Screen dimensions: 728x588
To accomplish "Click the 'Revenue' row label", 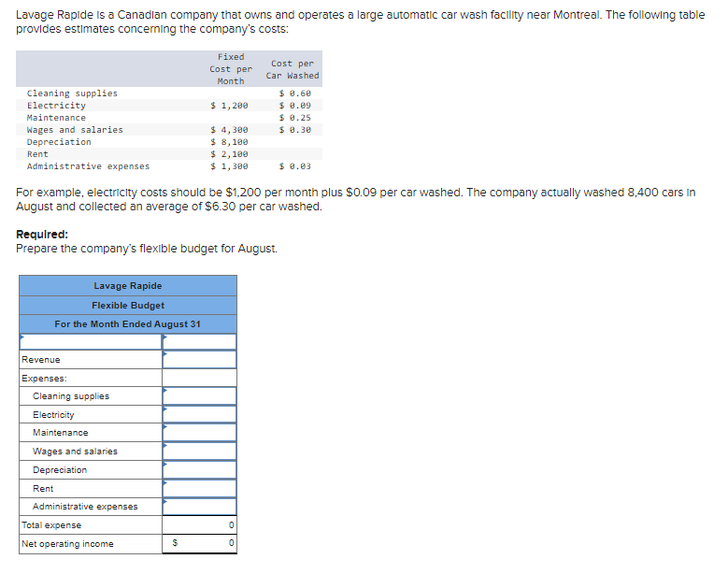I will [41, 360].
